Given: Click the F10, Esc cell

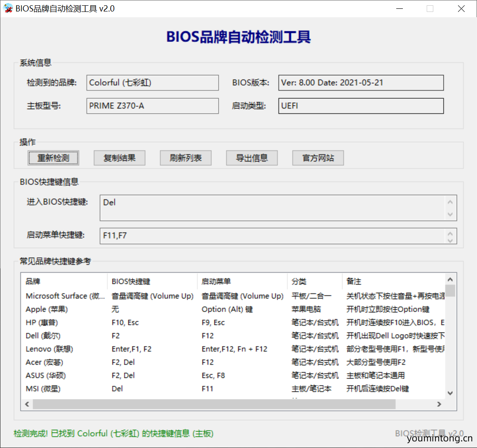Looking at the screenshot, I should pyautogui.click(x=125, y=323).
